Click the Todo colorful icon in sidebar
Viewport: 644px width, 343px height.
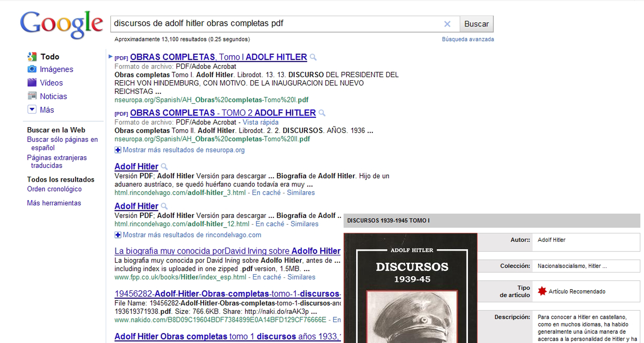click(32, 57)
